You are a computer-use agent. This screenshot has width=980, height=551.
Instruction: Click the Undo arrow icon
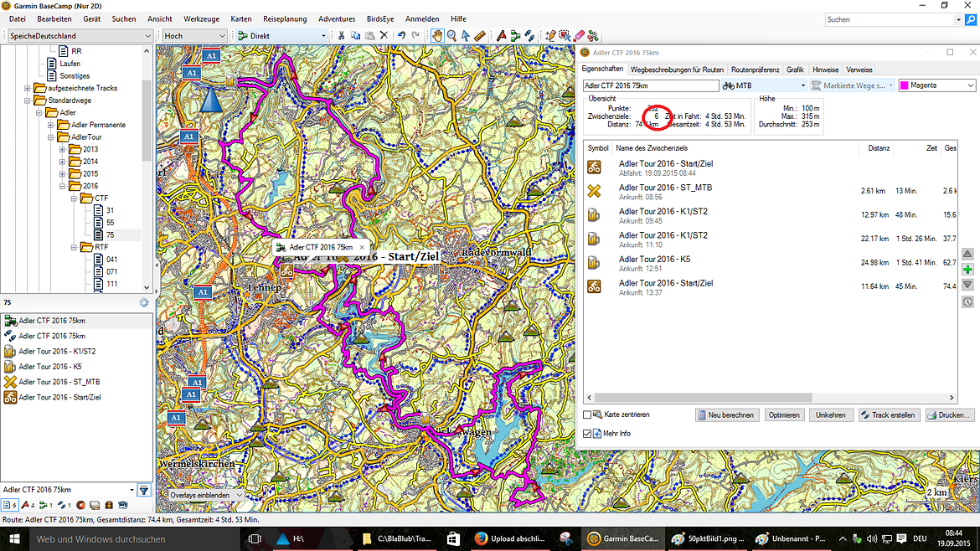point(401,36)
